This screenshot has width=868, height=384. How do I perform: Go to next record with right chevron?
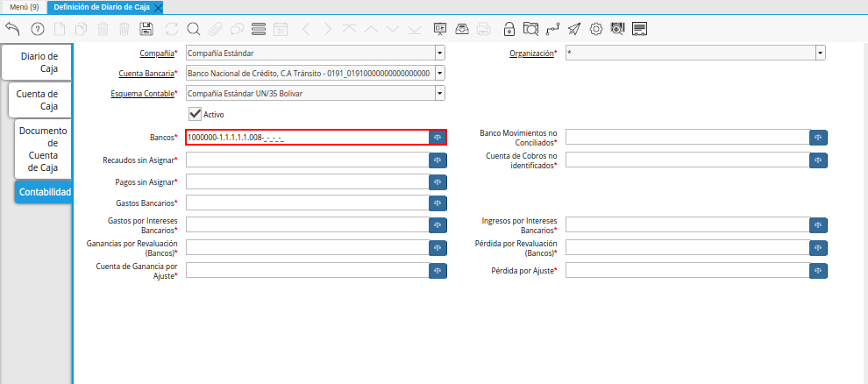328,29
